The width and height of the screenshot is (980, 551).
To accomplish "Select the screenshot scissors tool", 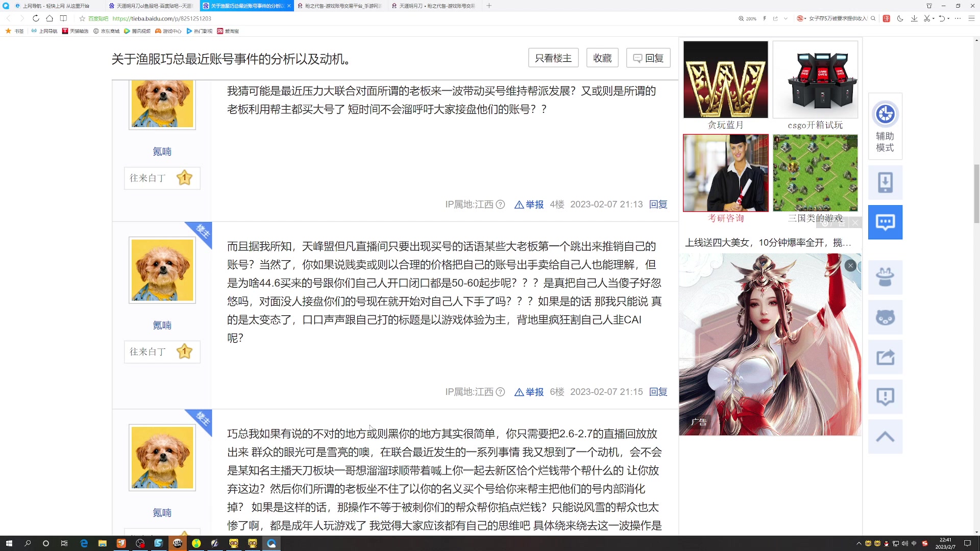I will tap(926, 18).
